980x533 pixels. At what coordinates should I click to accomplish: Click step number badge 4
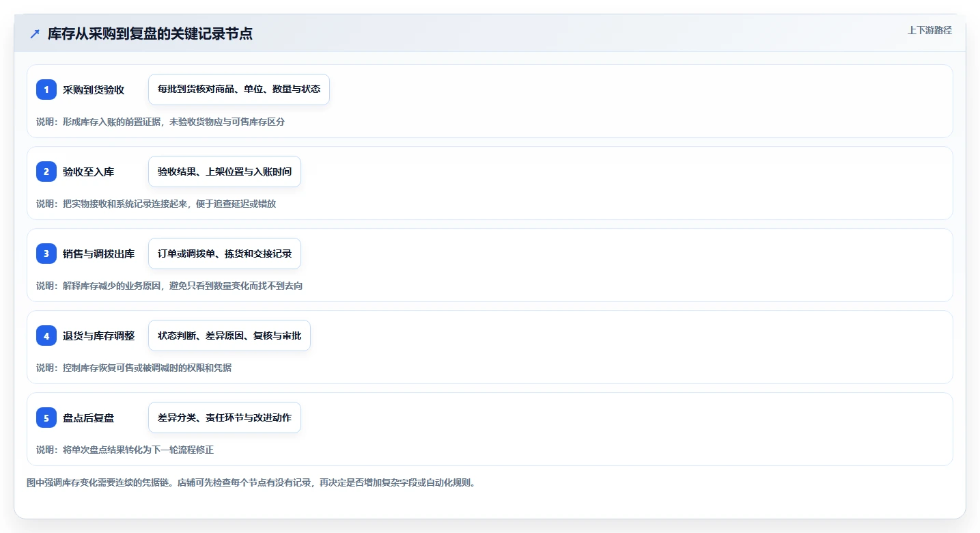click(x=46, y=336)
